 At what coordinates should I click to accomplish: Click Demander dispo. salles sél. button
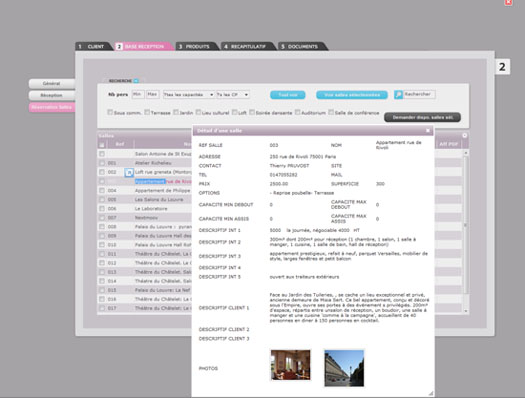tap(423, 117)
